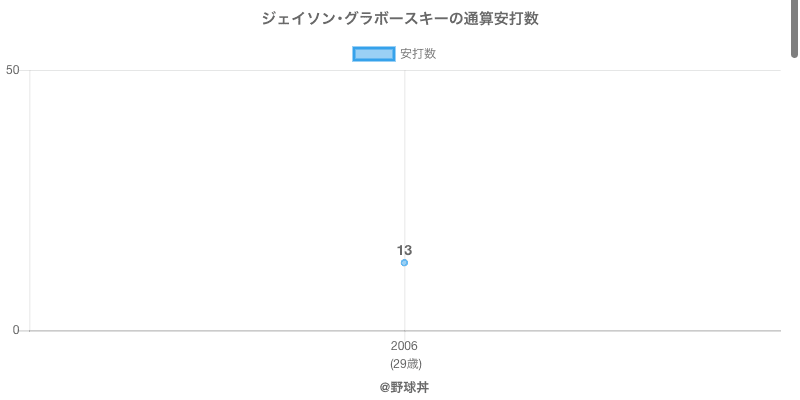Click the (29歳) age label
The image size is (800, 400).
coord(405,364)
